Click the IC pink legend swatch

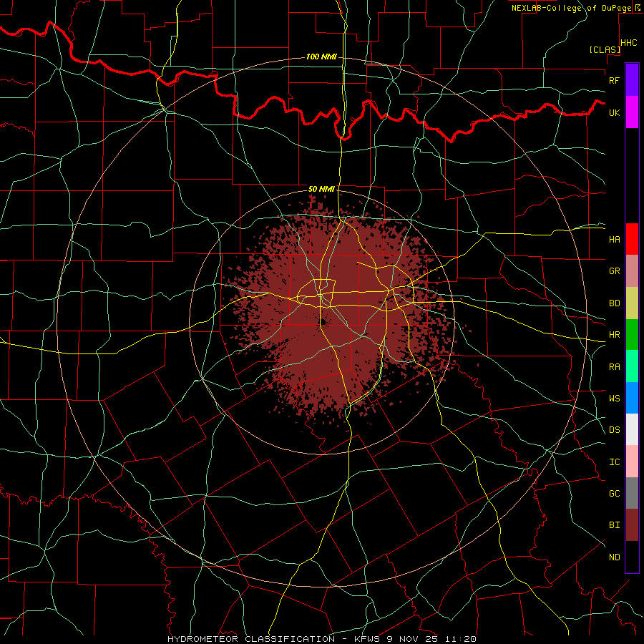(x=632, y=462)
